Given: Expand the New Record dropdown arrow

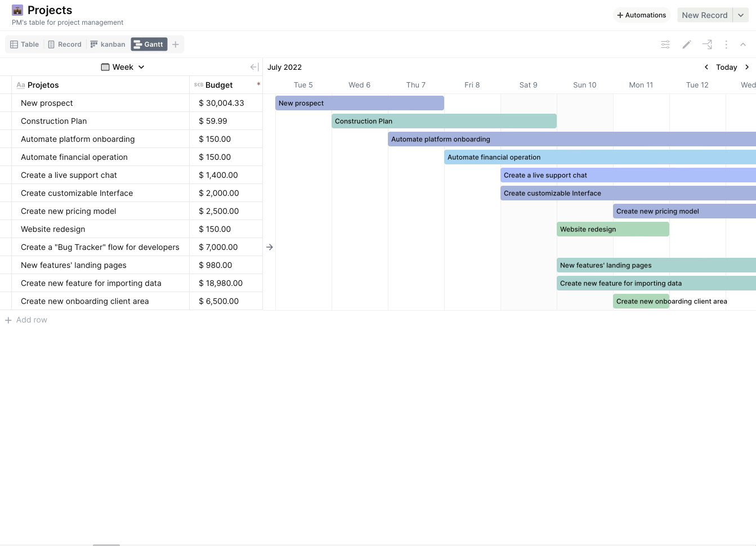Looking at the screenshot, I should (x=741, y=15).
